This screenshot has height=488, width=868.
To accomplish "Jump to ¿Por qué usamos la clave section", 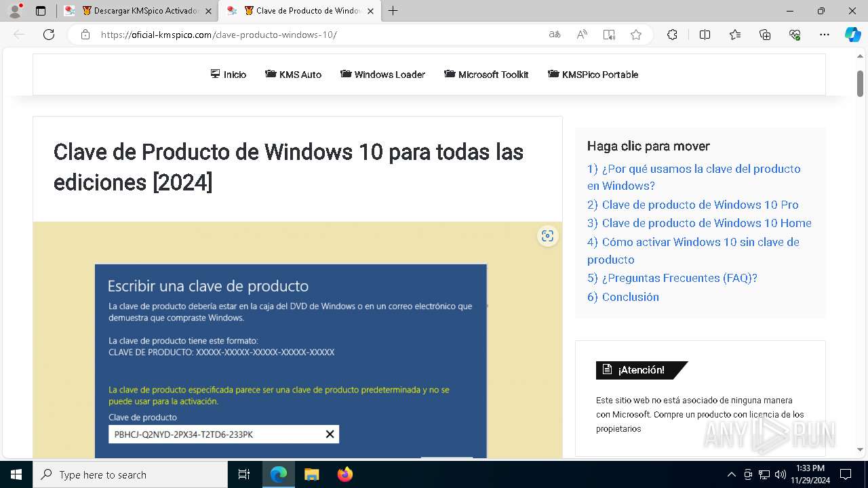I will (x=694, y=177).
